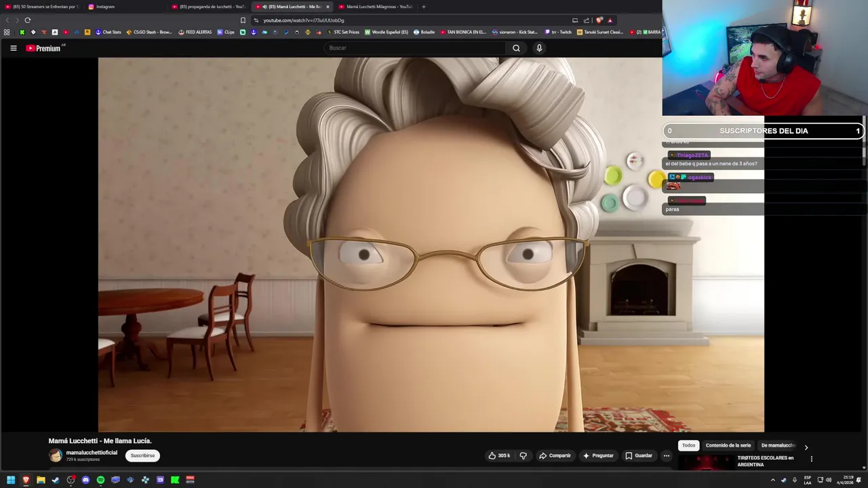Open the YouTube guide hamburger menu
868x488 pixels.
(x=13, y=48)
